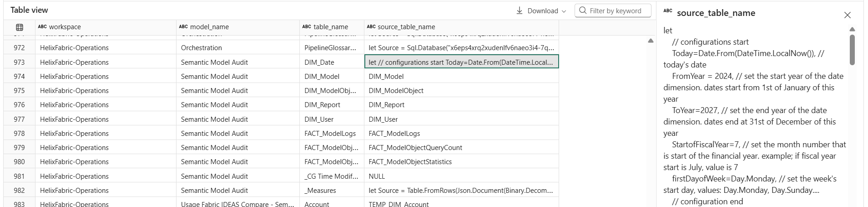Click ABC type icon on table_name column

(x=307, y=27)
